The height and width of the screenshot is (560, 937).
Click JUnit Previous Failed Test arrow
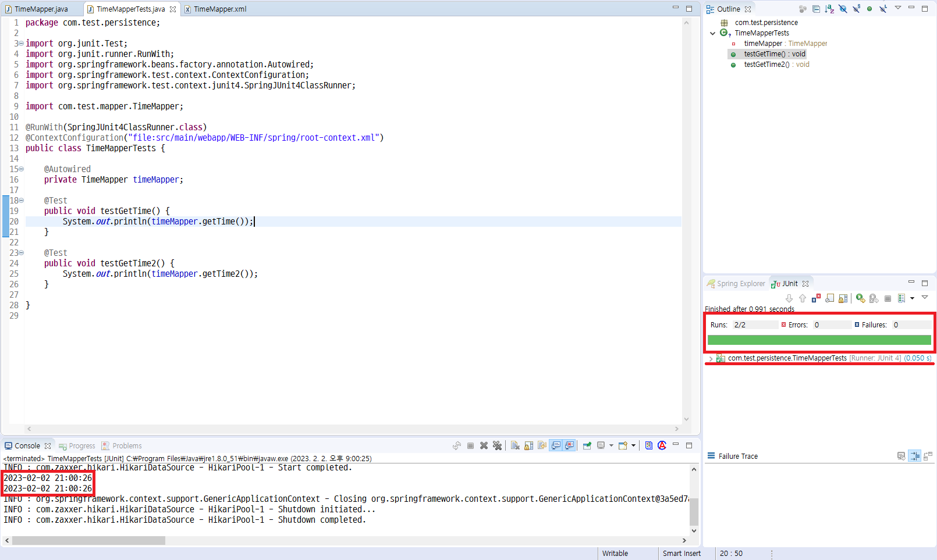[x=803, y=298]
